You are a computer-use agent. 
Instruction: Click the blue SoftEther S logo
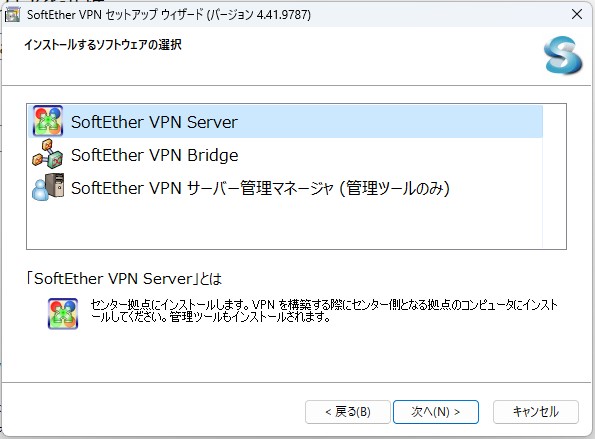[x=563, y=55]
